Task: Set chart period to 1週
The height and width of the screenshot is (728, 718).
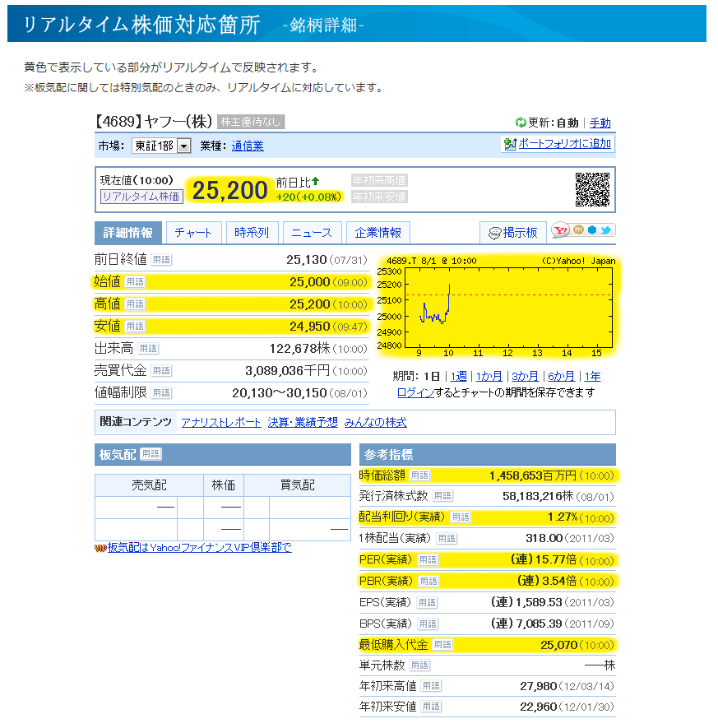Action: pos(459,377)
